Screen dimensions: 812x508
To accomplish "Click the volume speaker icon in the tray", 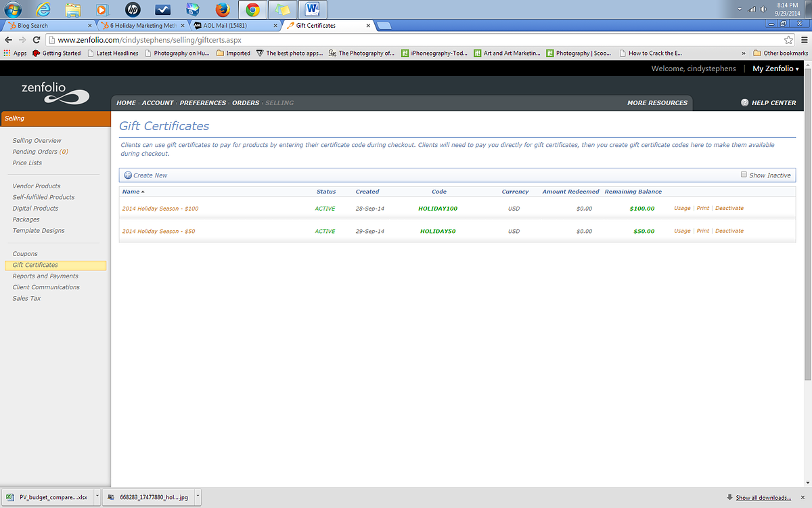I will click(x=763, y=9).
